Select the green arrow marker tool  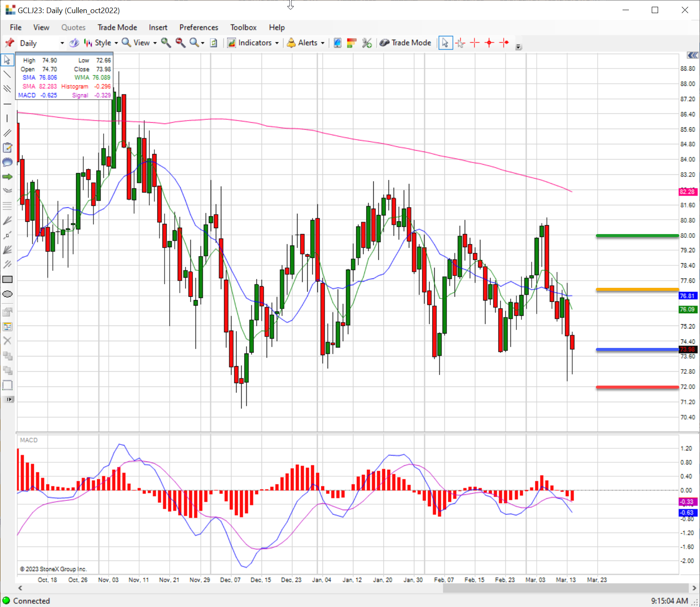click(x=7, y=177)
